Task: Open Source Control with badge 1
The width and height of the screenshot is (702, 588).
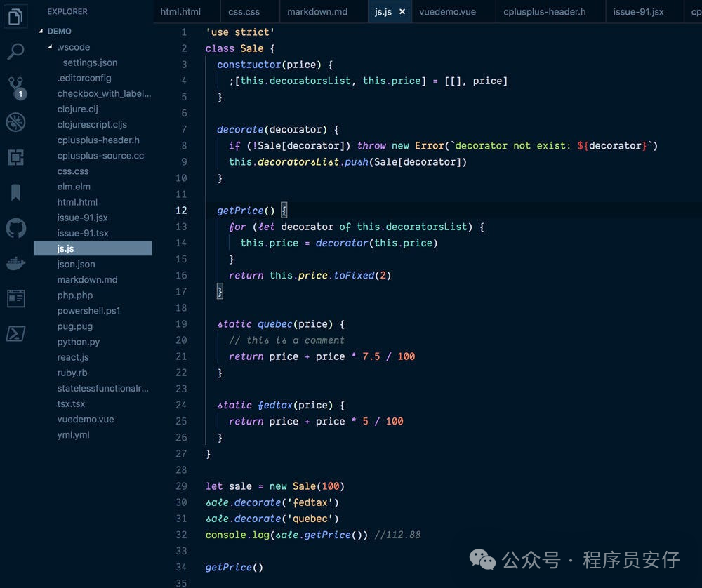Action: click(x=15, y=87)
